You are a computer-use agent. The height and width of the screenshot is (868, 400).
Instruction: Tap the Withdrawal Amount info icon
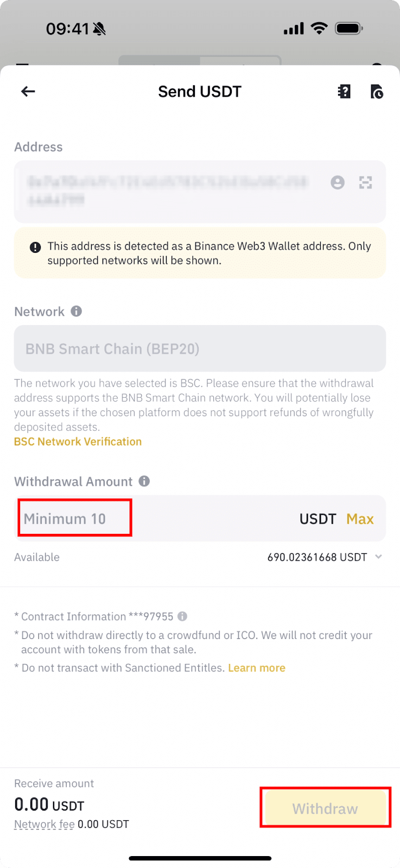pos(144,481)
